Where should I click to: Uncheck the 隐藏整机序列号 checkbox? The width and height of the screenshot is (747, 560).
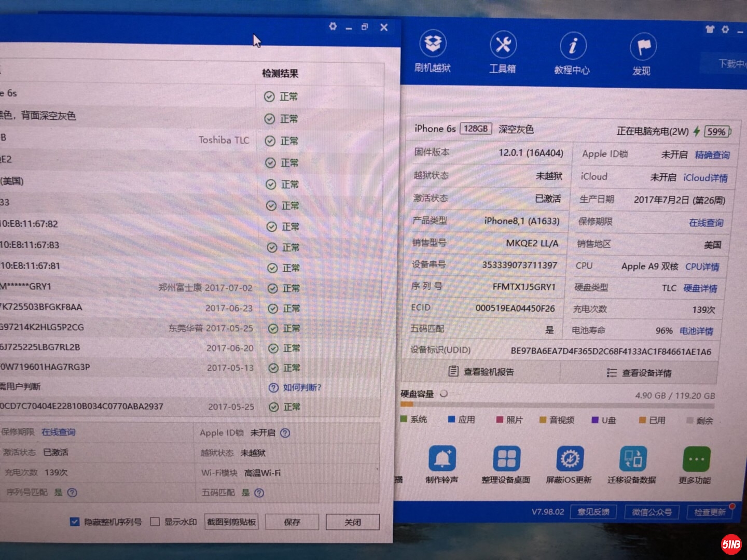coord(75,522)
